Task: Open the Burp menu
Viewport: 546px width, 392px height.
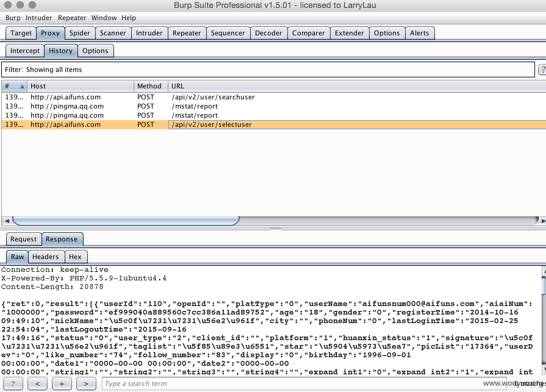Action: pos(13,18)
